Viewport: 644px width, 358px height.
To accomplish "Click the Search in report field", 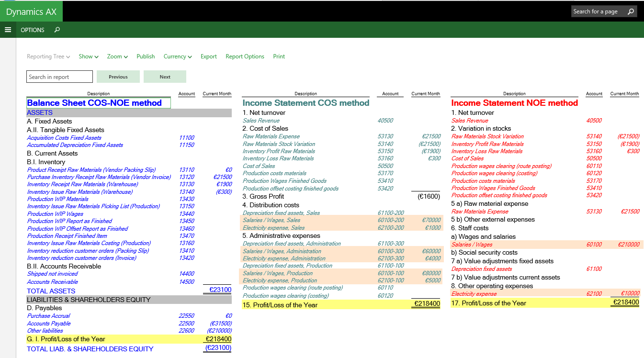I will pos(59,77).
